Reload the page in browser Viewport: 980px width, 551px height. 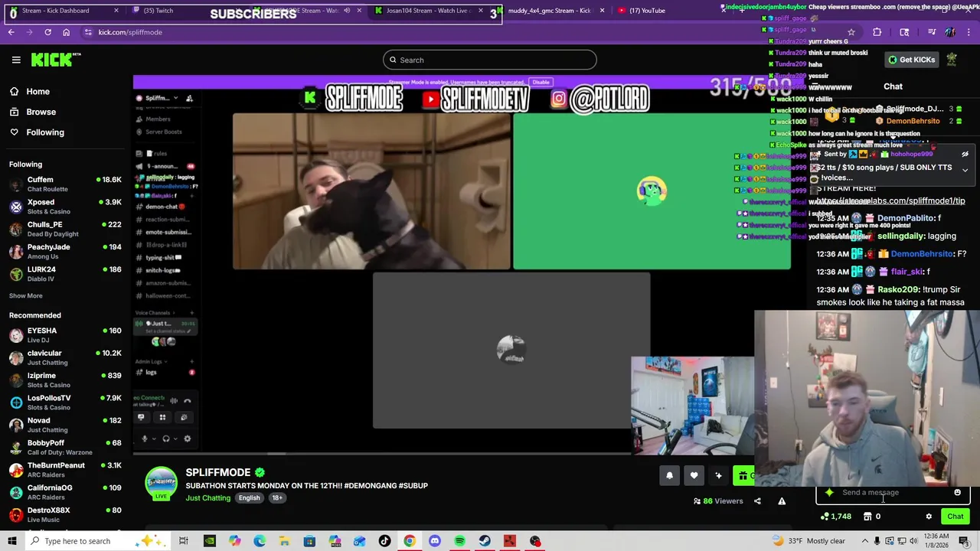click(47, 32)
